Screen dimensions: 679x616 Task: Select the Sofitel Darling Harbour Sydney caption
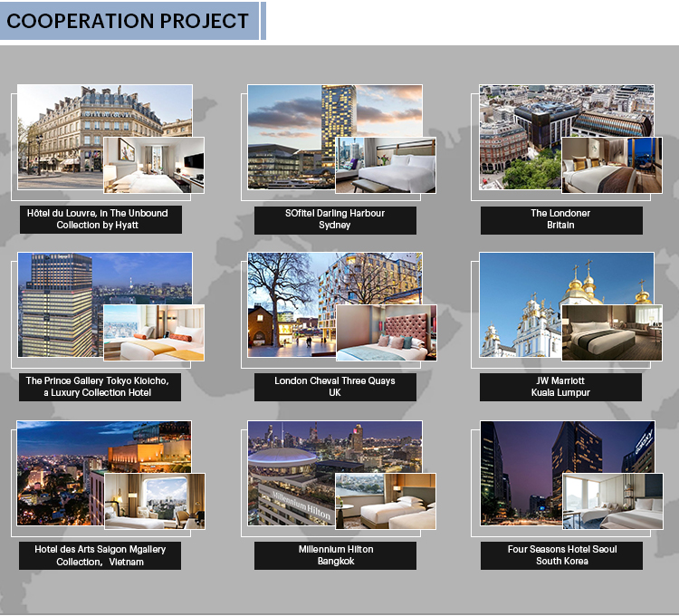pos(335,219)
